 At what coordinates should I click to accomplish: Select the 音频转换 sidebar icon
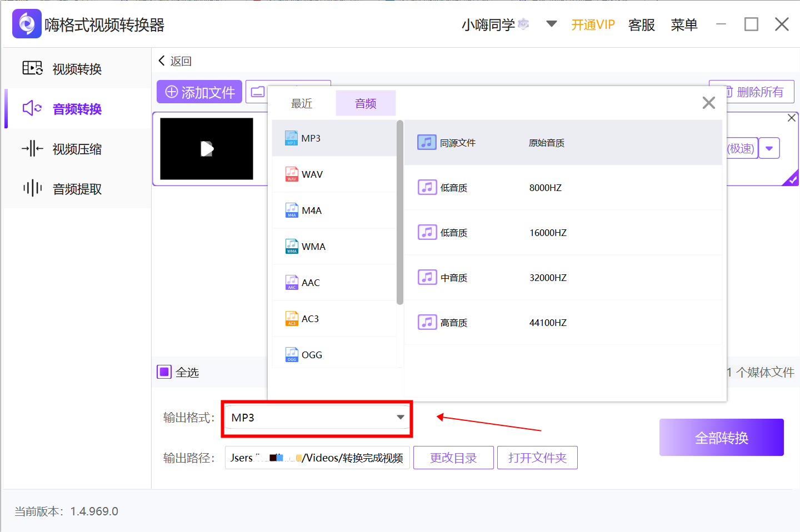pos(32,109)
